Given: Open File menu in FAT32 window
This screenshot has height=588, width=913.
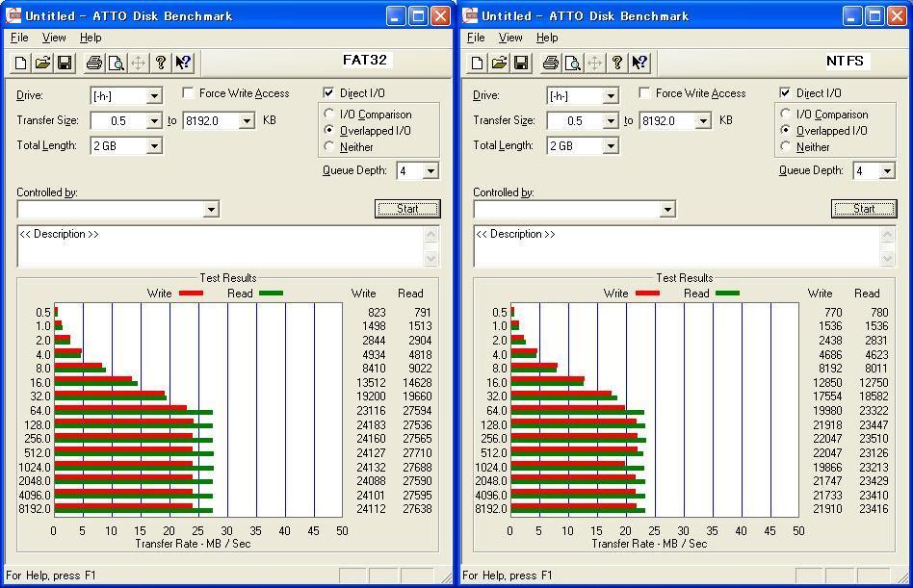Looking at the screenshot, I should [19, 38].
